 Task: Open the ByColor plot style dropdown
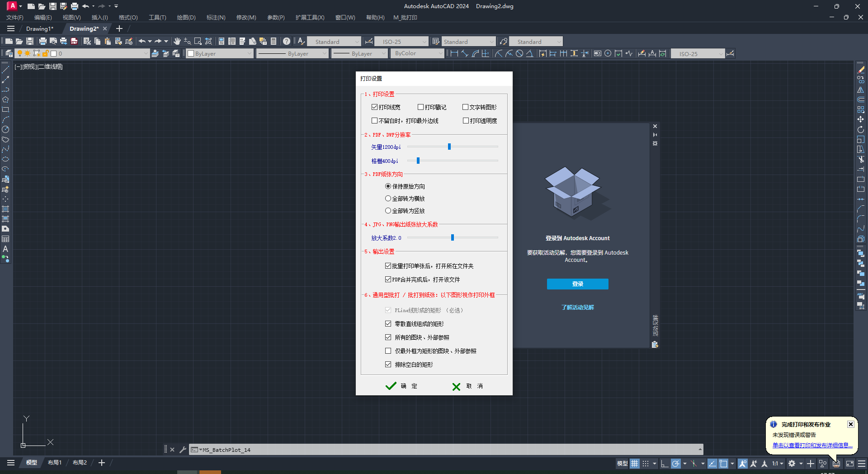[418, 53]
